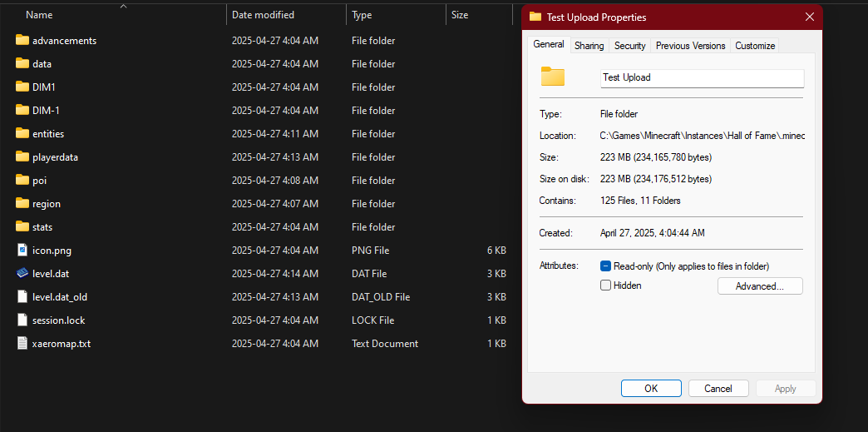868x432 pixels.
Task: Click the session.lock file icon
Action: click(22, 320)
